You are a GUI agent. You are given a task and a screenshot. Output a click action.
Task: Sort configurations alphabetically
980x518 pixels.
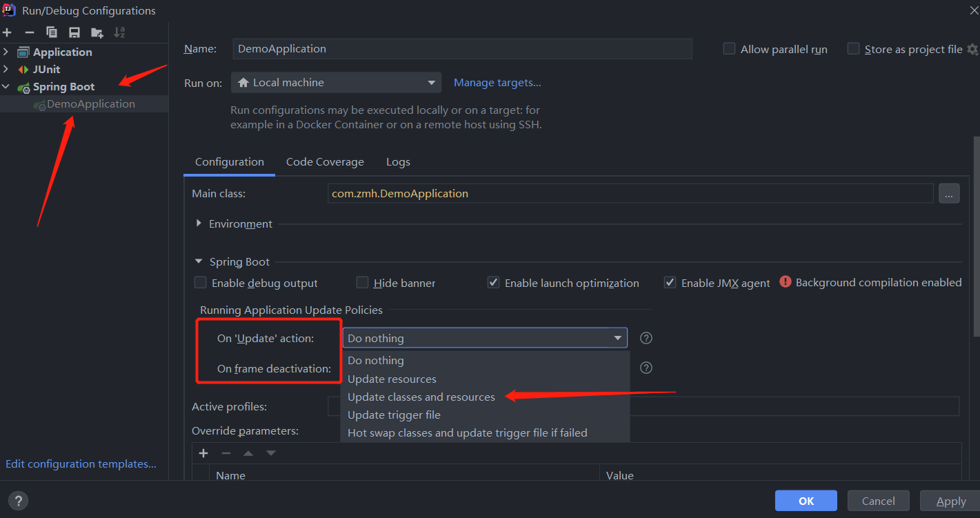click(x=119, y=32)
